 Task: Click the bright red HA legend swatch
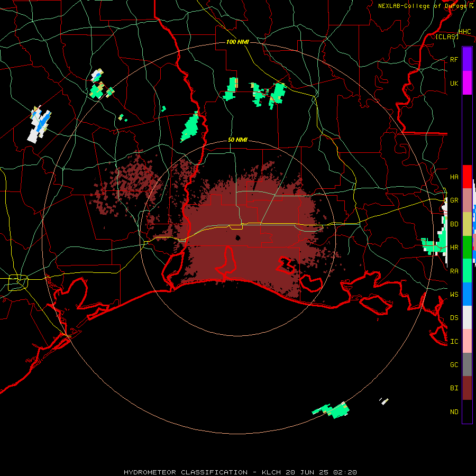pyautogui.click(x=467, y=177)
